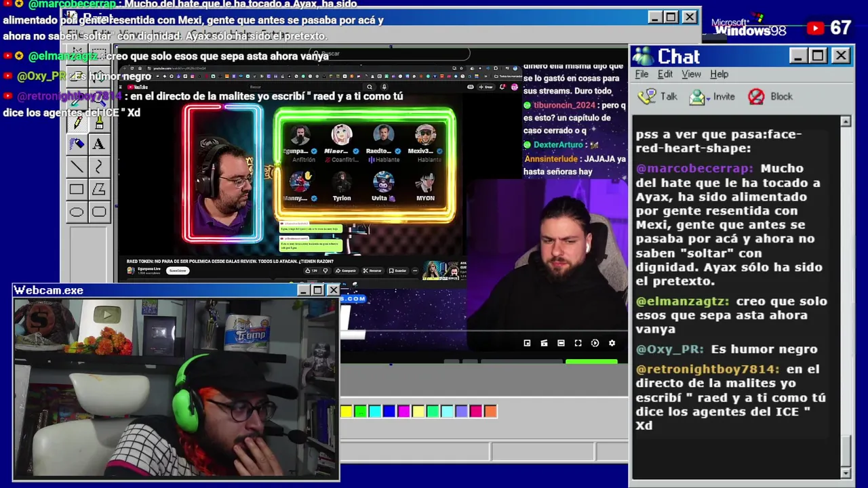
Task: Click the Raedto speaker avatar
Action: point(383,134)
